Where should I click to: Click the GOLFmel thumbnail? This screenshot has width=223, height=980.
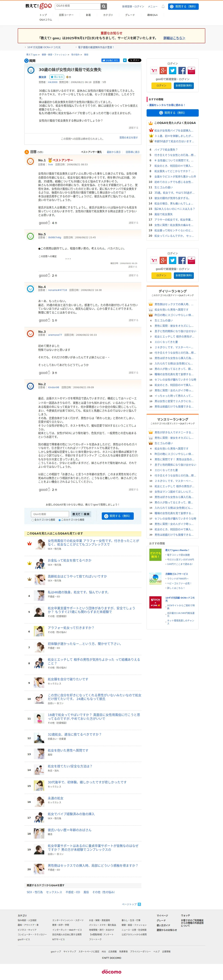155,579
